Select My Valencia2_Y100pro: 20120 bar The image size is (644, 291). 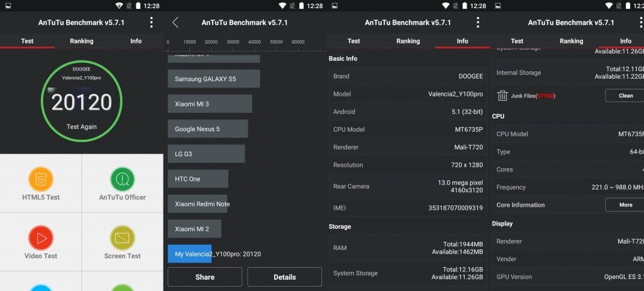[x=190, y=254]
